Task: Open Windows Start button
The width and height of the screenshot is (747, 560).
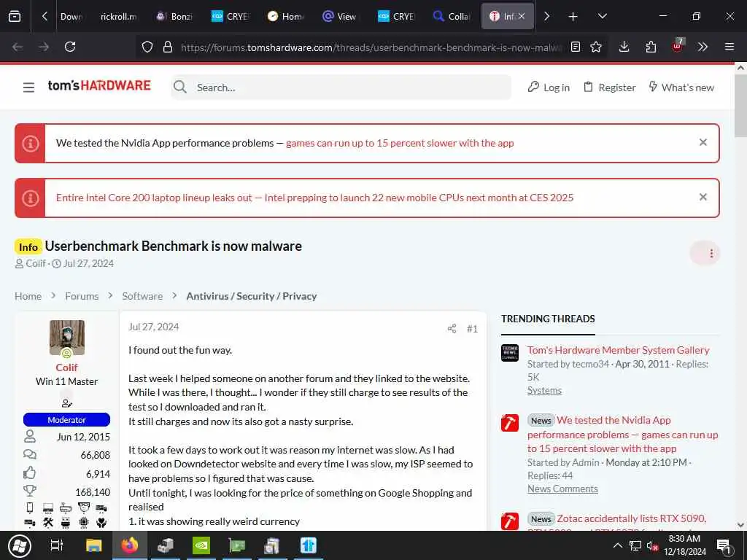Action: pos(19,545)
